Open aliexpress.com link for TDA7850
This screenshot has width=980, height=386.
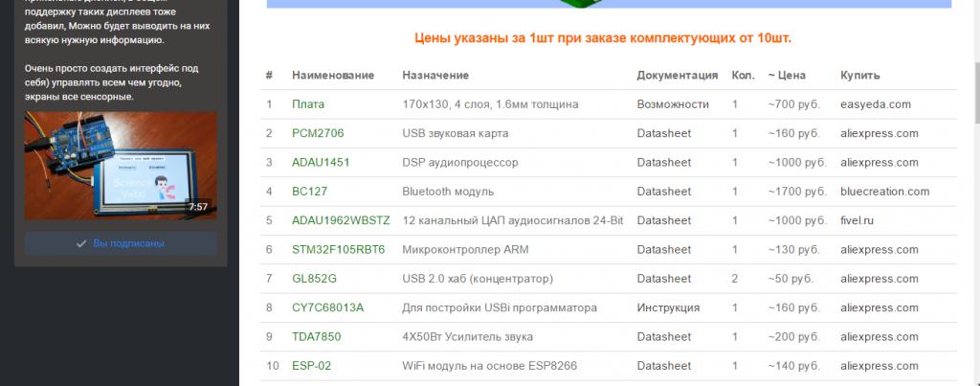click(880, 337)
